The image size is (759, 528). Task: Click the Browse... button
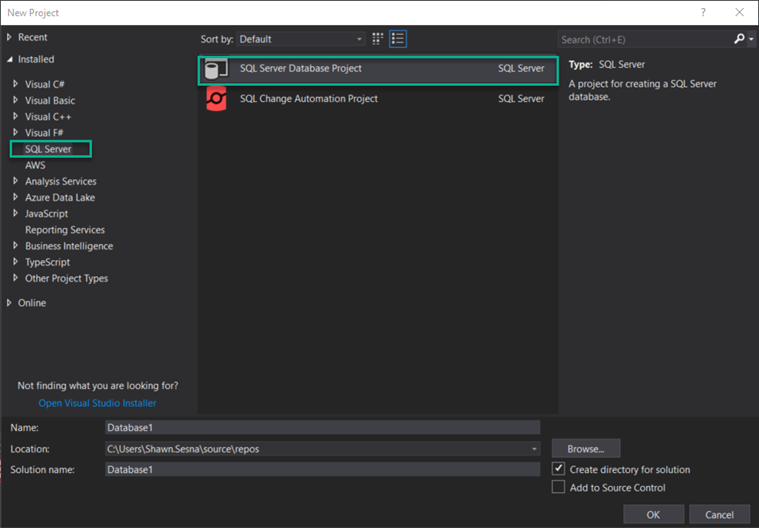[x=586, y=449]
